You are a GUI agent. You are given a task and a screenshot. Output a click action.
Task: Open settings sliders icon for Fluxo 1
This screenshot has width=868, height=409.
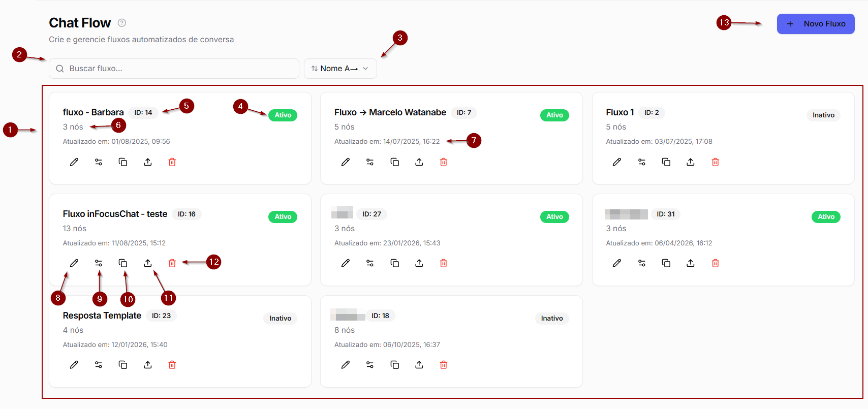click(642, 162)
